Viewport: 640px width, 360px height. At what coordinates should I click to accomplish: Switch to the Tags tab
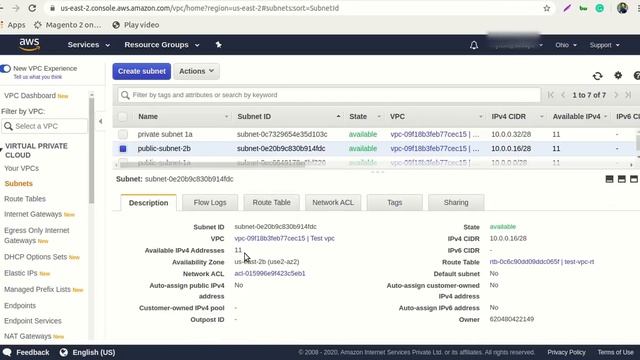tap(395, 202)
